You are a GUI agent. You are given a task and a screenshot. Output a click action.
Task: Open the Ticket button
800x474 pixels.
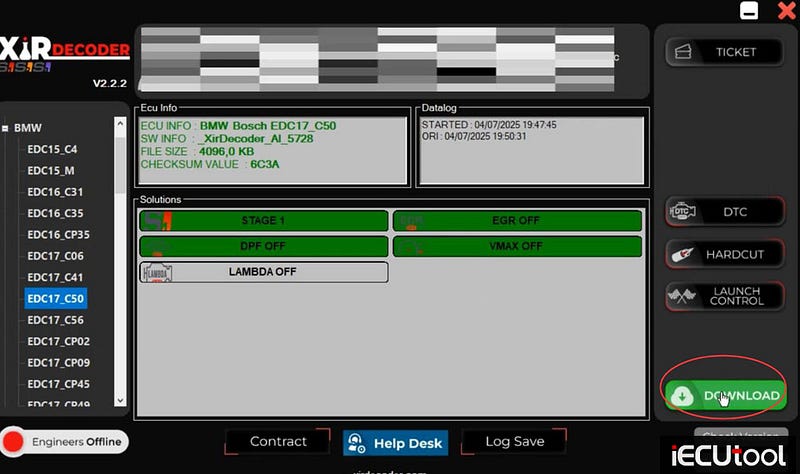click(724, 52)
